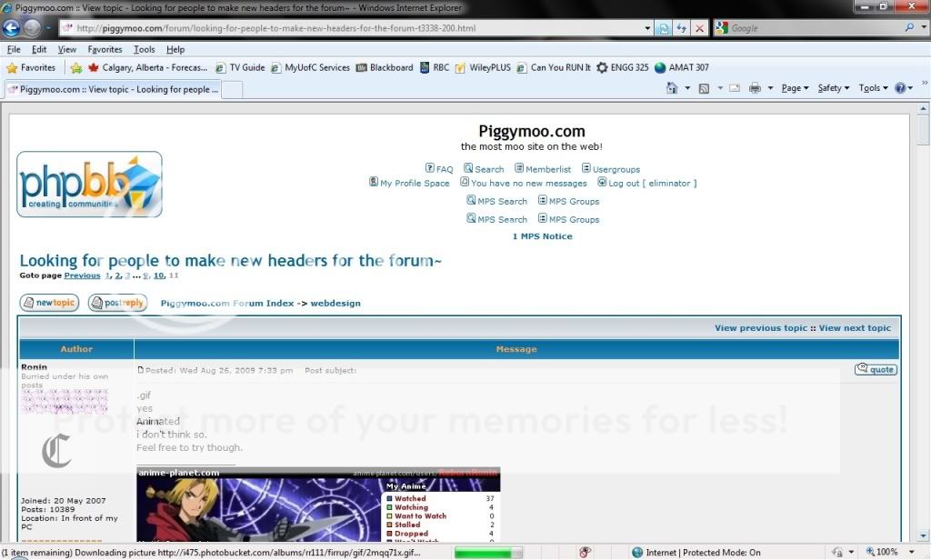931x560 pixels.
Task: Open the Safety dropdown menu
Action: tap(833, 88)
